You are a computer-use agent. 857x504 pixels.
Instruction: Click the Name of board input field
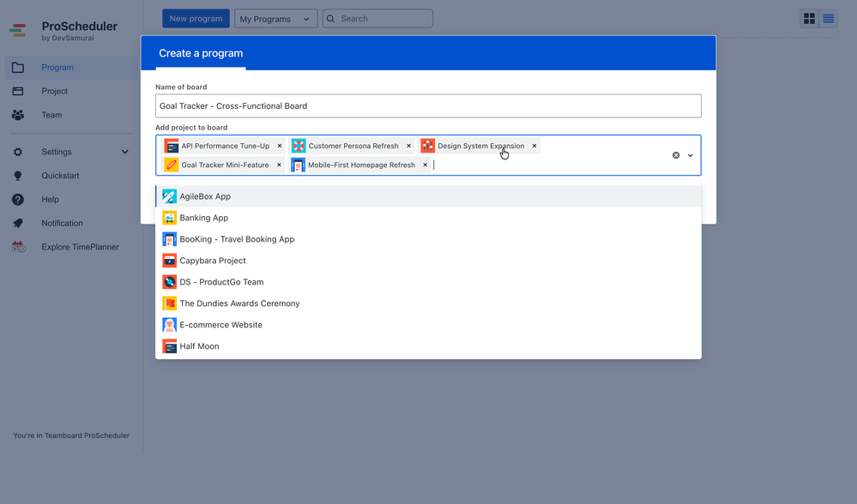point(429,106)
